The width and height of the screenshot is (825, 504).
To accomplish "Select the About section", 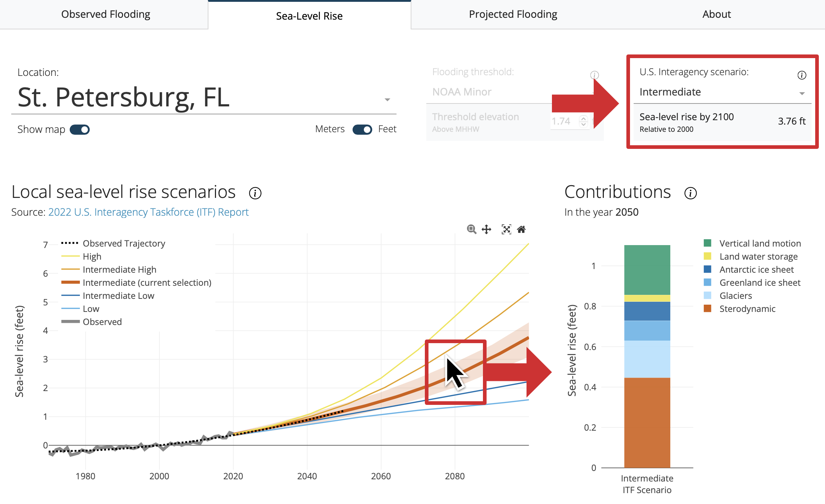I will (x=716, y=14).
